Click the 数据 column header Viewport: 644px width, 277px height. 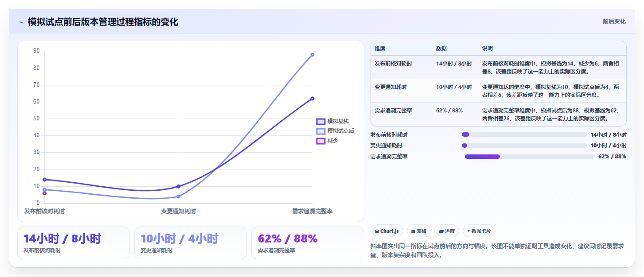point(441,49)
